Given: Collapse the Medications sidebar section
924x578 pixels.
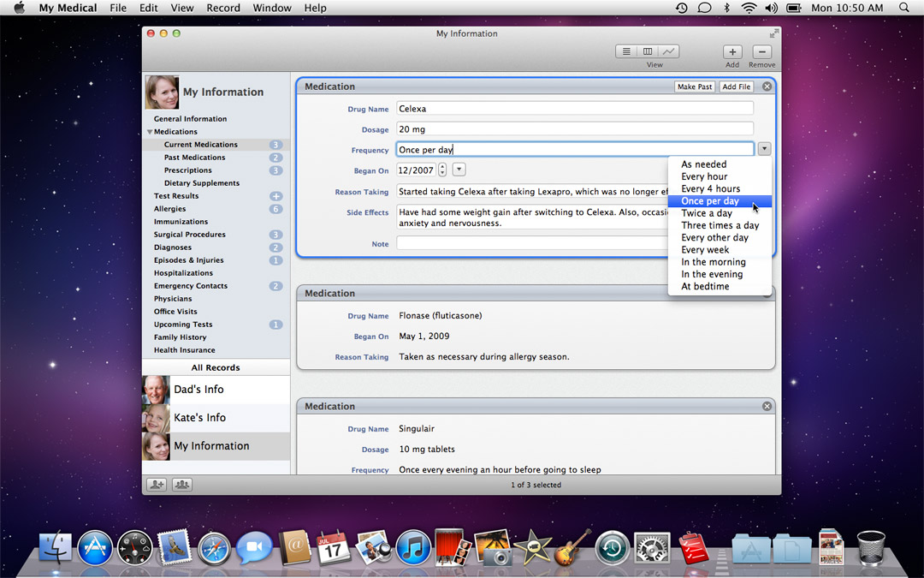Looking at the screenshot, I should tap(151, 132).
